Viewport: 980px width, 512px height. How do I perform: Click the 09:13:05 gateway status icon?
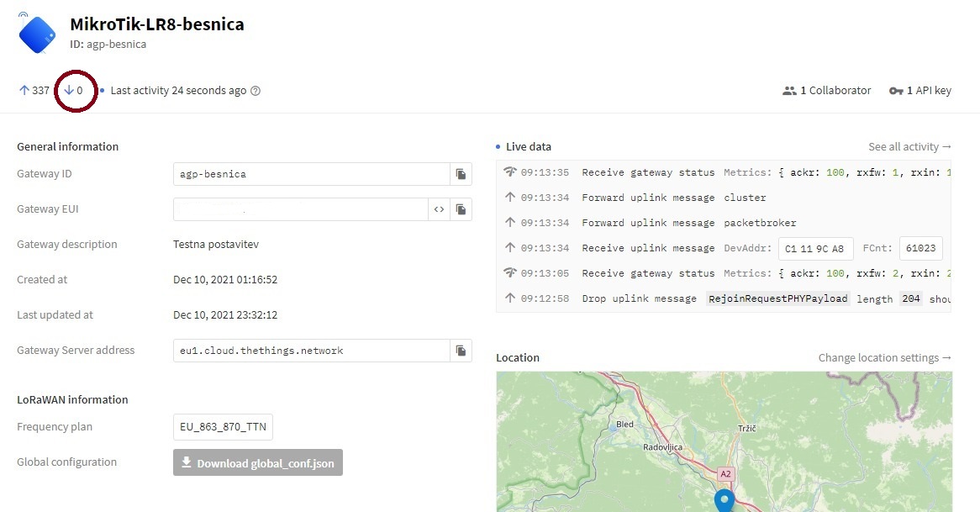click(510, 272)
